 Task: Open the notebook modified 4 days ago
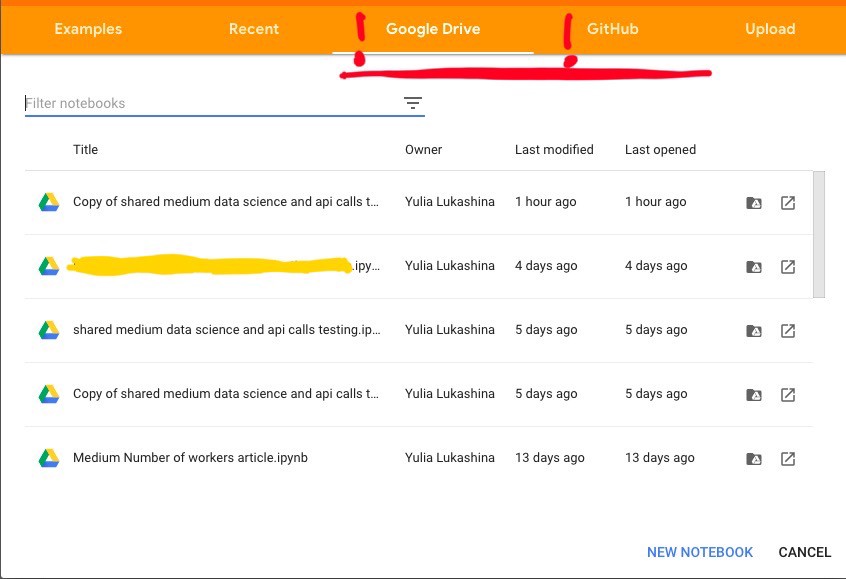[x=226, y=265]
